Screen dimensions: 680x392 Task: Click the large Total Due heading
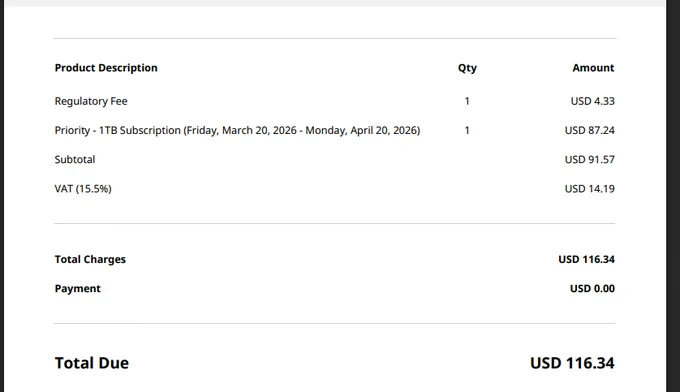pos(92,363)
